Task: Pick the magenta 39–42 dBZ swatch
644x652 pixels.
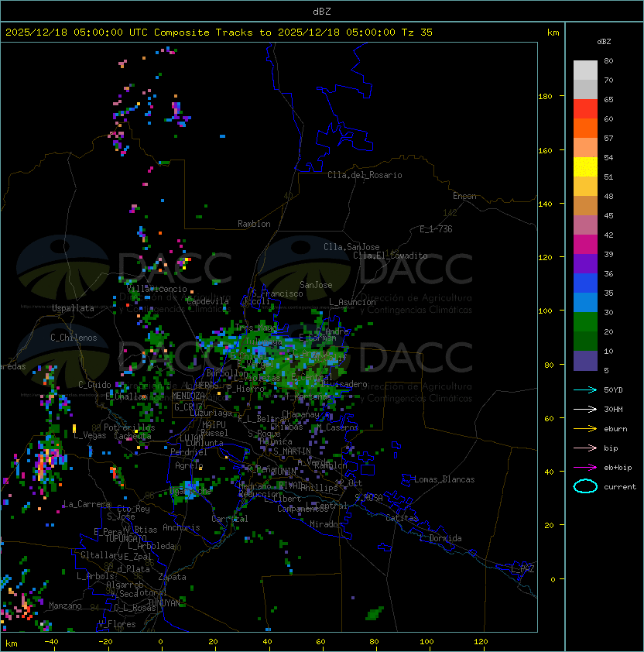Action: coord(585,245)
